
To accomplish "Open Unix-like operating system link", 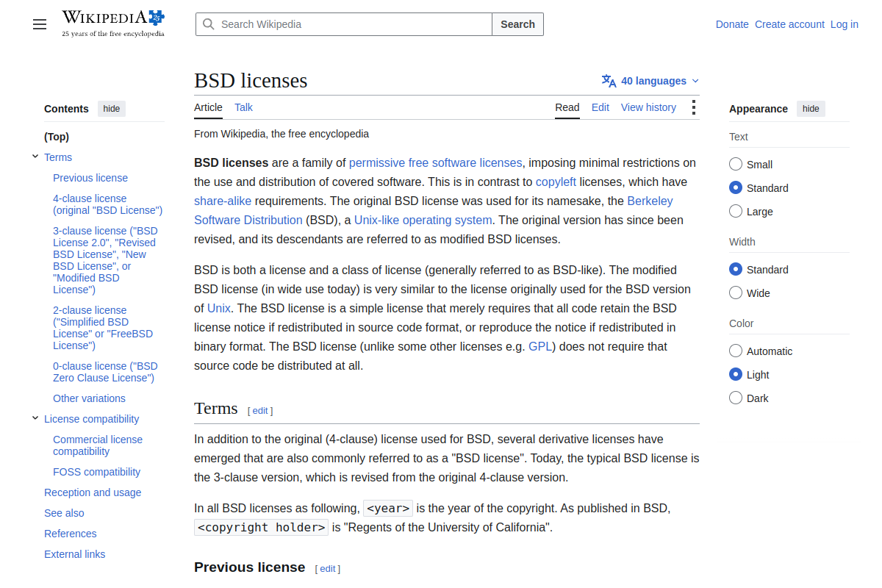I will 423,220.
